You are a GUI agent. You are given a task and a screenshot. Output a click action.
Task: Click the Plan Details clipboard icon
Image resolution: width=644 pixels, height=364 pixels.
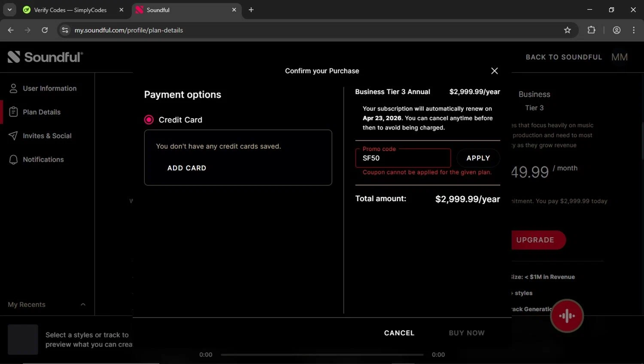tap(13, 112)
